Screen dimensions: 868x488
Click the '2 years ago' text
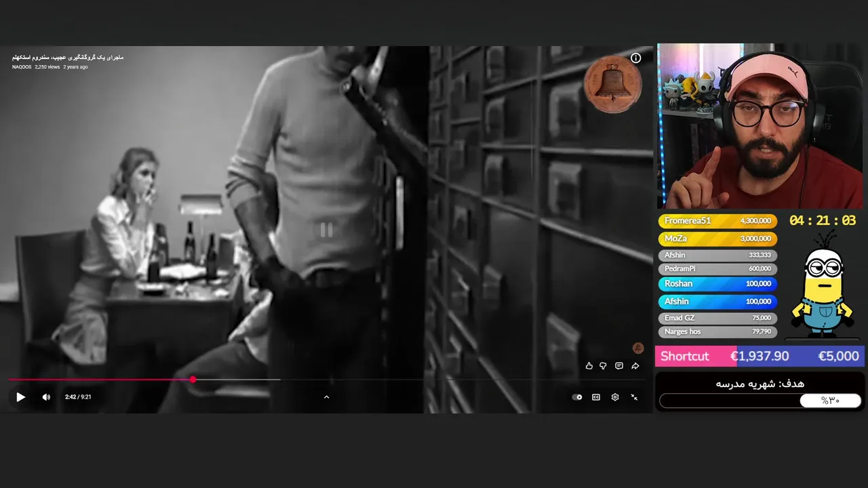coord(75,67)
